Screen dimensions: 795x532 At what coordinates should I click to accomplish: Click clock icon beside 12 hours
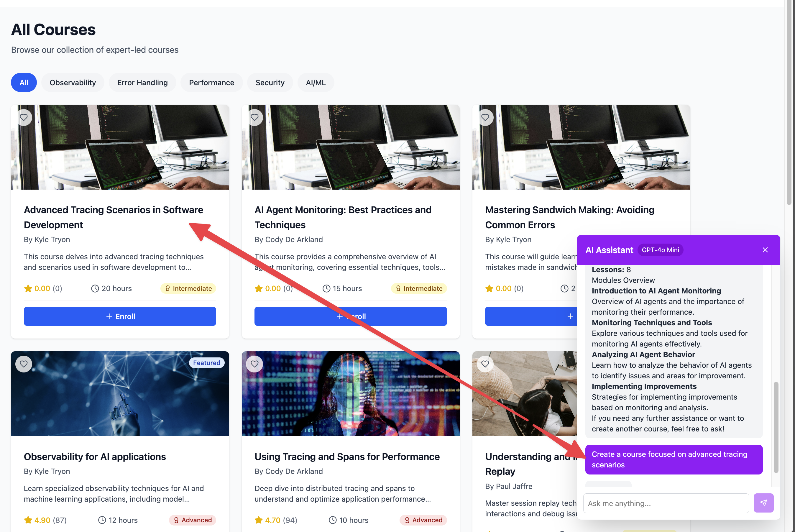click(102, 520)
